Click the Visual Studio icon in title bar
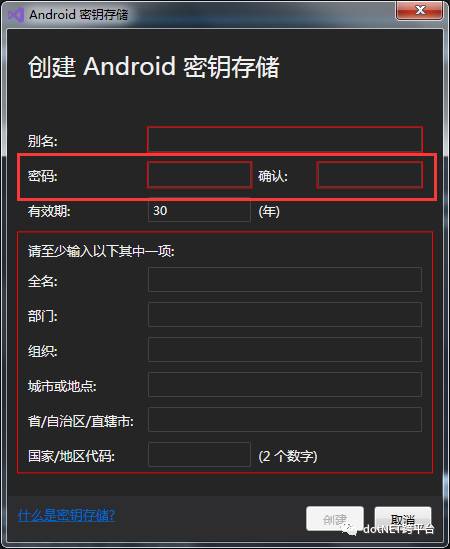Screen dimensions: 450x549 16,14
